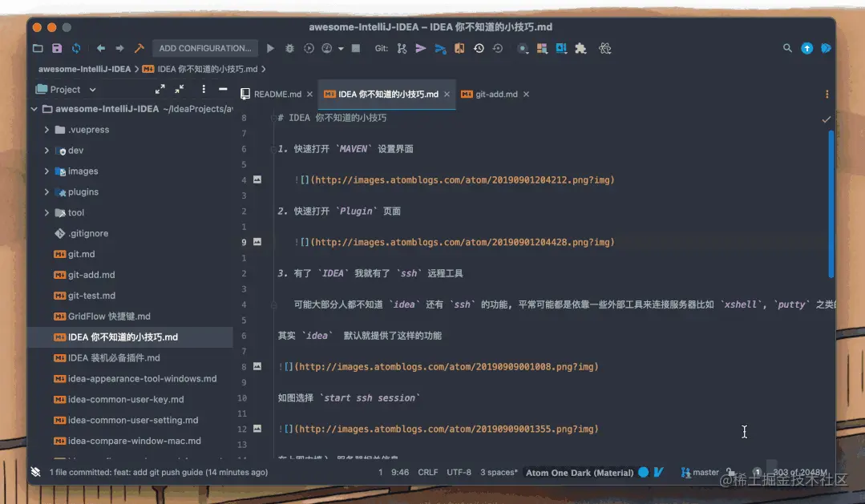Open the profiler run icon
865x504 pixels.
(327, 49)
